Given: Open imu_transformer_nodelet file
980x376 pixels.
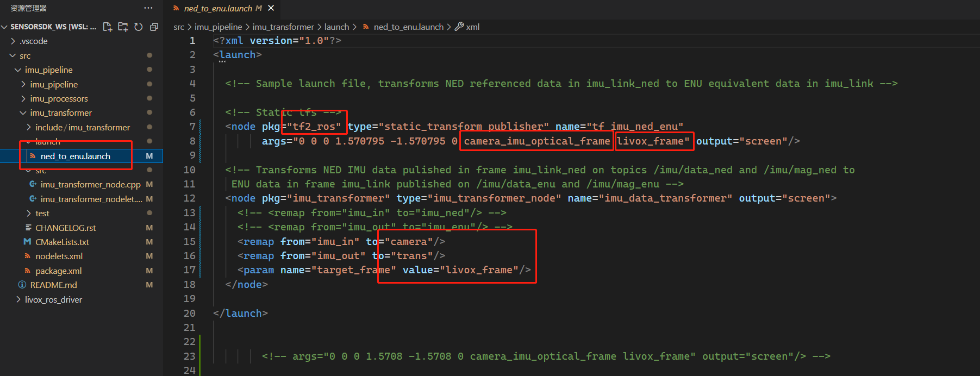Looking at the screenshot, I should pyautogui.click(x=91, y=199).
